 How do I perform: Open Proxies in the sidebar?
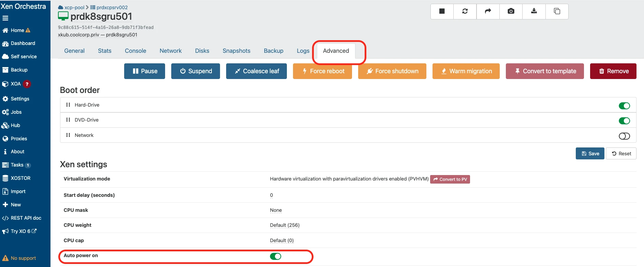14,139
